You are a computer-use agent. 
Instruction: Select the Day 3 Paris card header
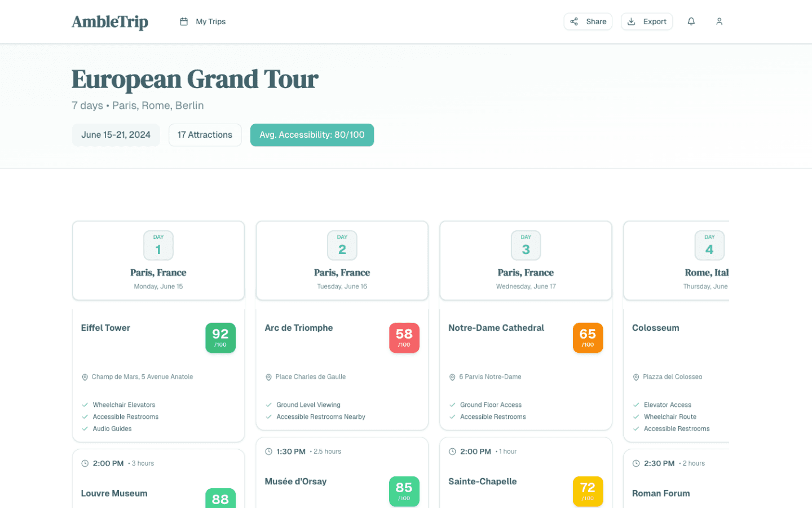click(x=526, y=260)
